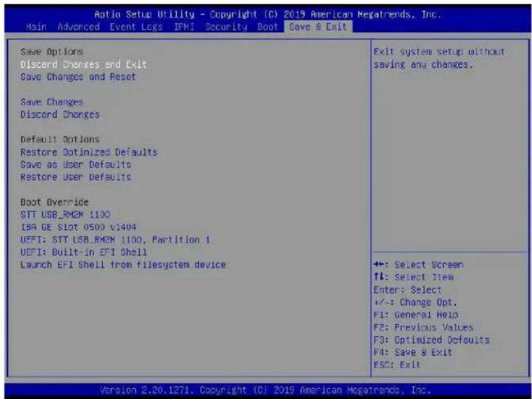The width and height of the screenshot is (532, 399).
Task: Open the Main tab
Action: 36,27
